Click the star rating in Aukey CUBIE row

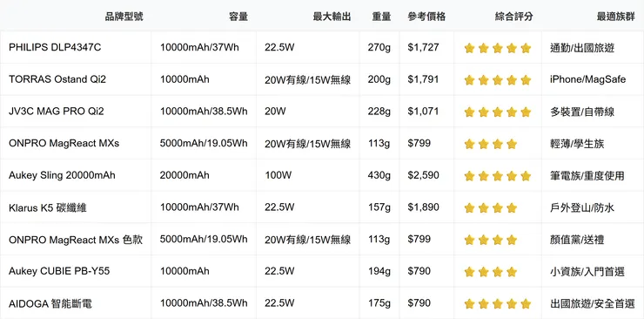490,272
